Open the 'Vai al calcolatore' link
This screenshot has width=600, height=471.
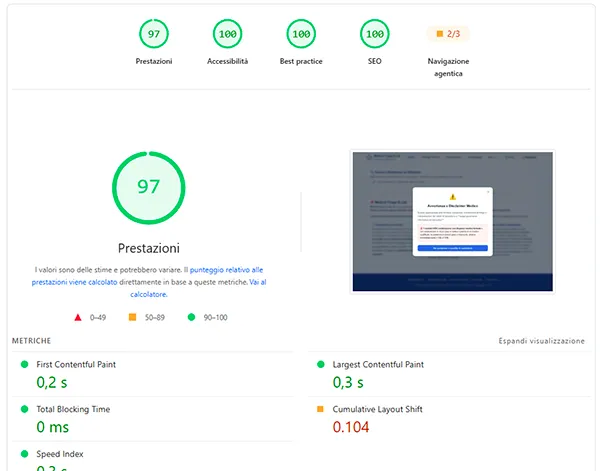(198, 288)
